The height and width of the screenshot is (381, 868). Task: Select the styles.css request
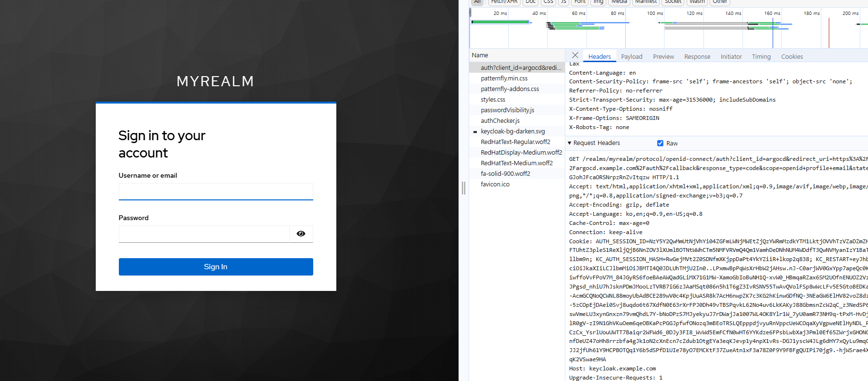(x=517, y=99)
